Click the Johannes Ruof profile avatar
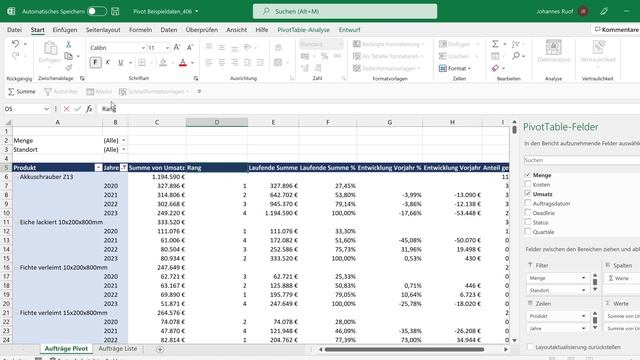 tap(583, 11)
